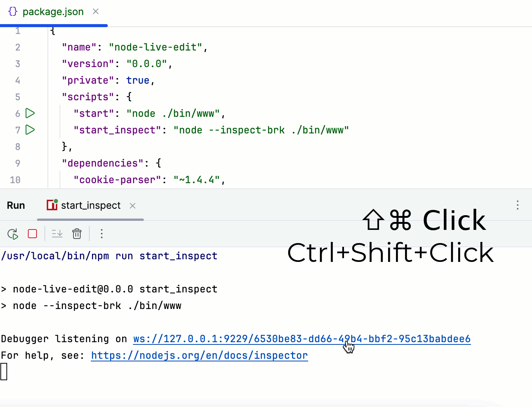Select the start_inspect run tab
532x407 pixels.
[91, 205]
